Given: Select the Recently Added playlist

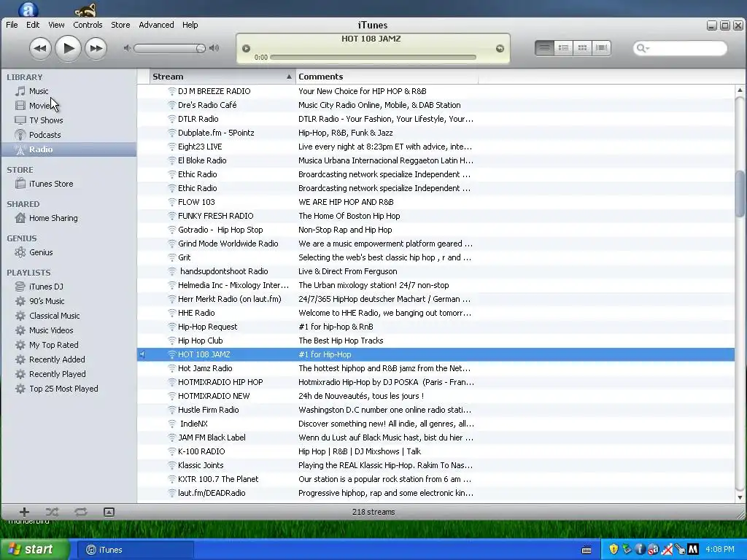Looking at the screenshot, I should [x=69, y=359].
